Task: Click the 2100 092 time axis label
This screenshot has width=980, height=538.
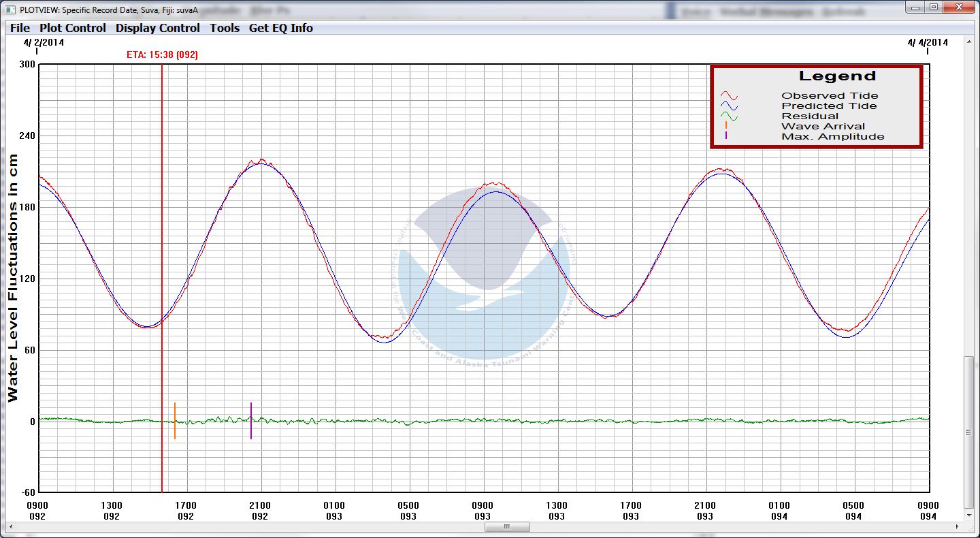Action: (260, 511)
